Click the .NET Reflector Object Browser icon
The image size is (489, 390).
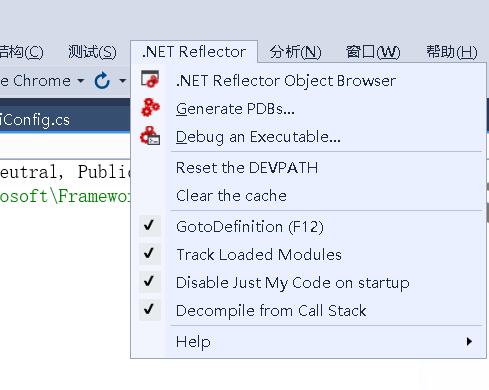[x=150, y=79]
